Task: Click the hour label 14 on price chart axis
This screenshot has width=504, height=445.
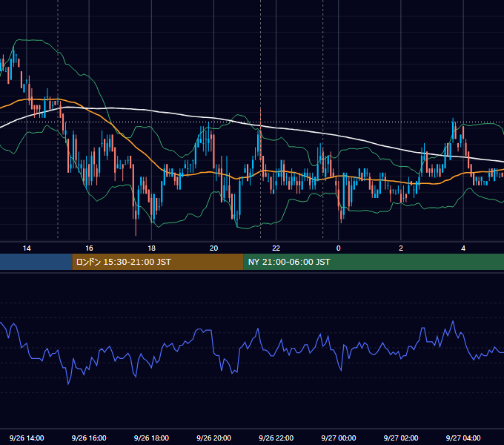Action: 27,248
